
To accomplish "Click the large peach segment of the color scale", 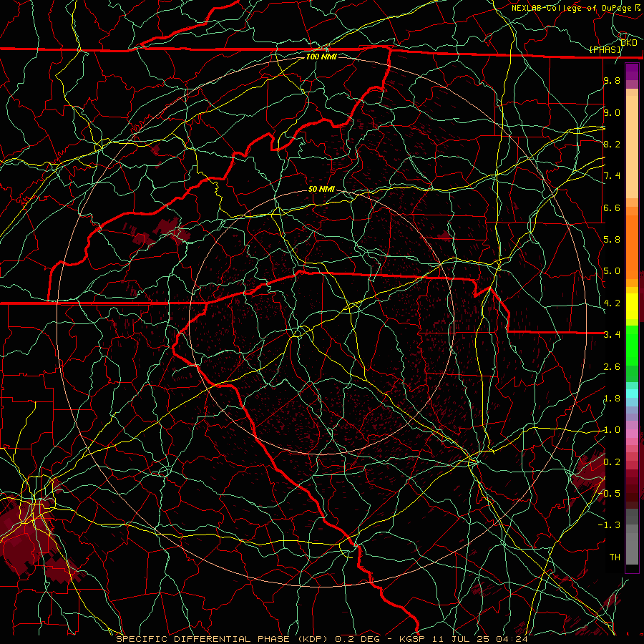I will [x=632, y=147].
